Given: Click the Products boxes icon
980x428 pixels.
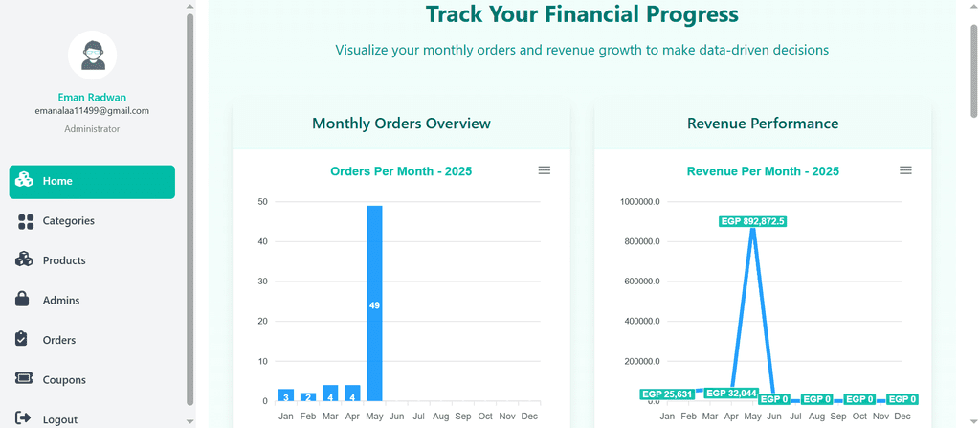Looking at the screenshot, I should [x=24, y=259].
